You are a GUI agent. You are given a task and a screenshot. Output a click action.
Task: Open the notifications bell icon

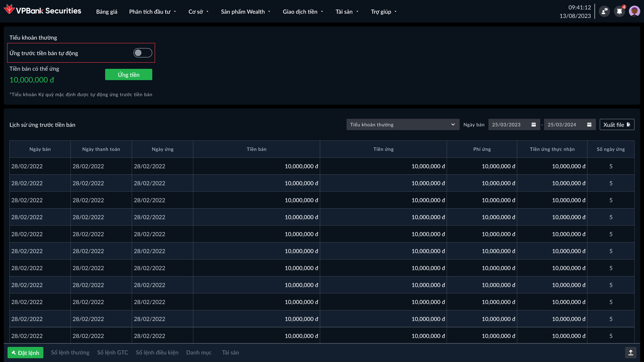coord(619,11)
